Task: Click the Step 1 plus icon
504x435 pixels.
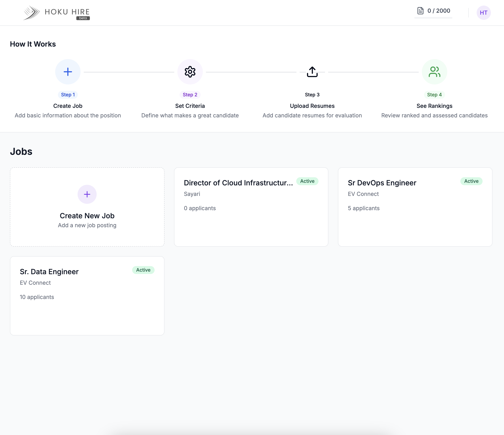Action: (68, 72)
